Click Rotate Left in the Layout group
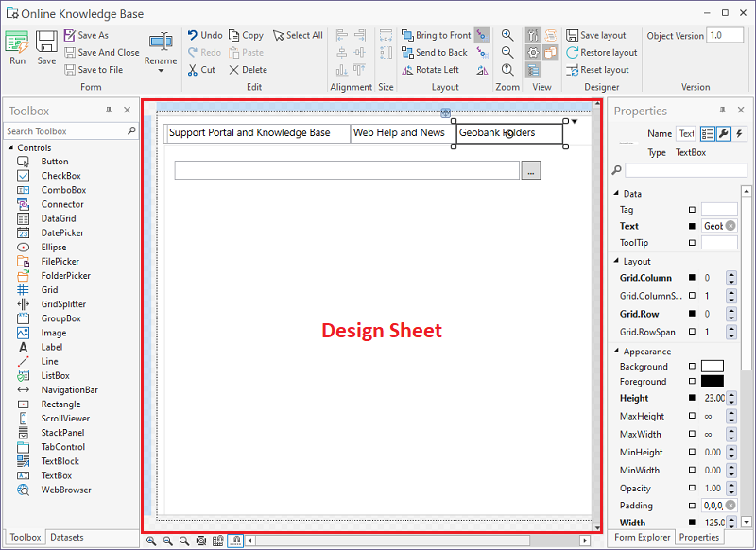Viewport: 756px width, 550px height. coord(430,70)
